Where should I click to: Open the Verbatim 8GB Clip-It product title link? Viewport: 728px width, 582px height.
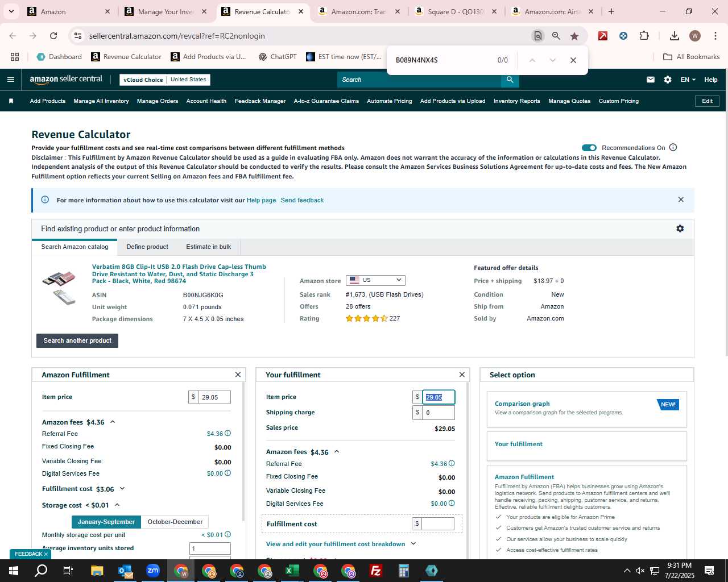[x=179, y=274]
